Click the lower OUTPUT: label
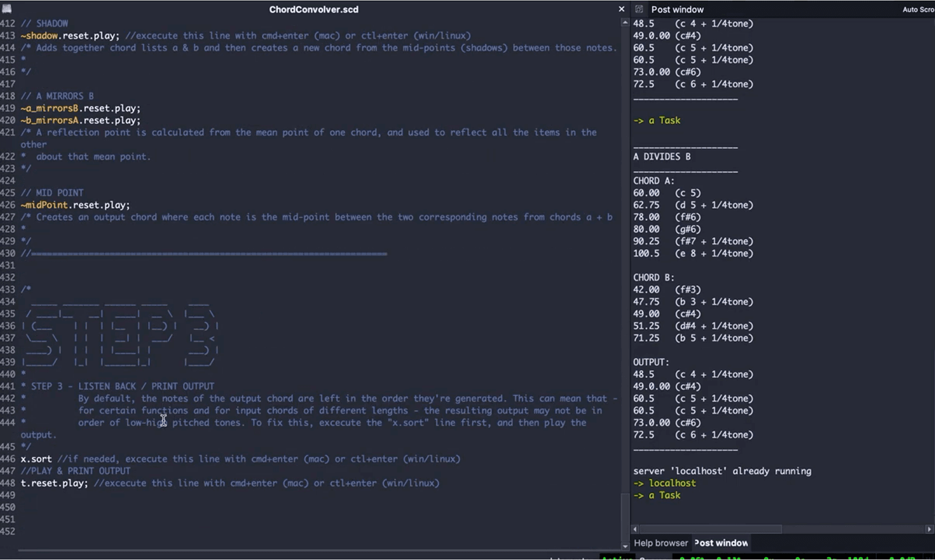Image resolution: width=935 pixels, height=560 pixels. coord(651,362)
